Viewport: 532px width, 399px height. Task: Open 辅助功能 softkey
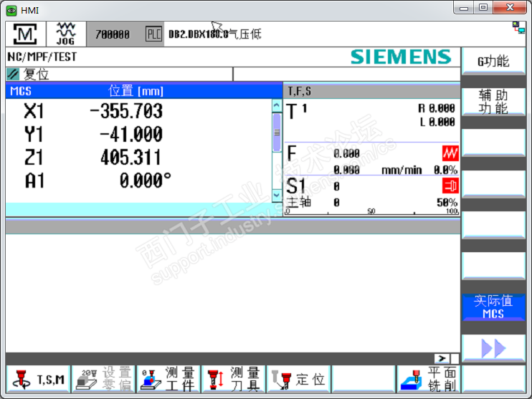pos(493,102)
